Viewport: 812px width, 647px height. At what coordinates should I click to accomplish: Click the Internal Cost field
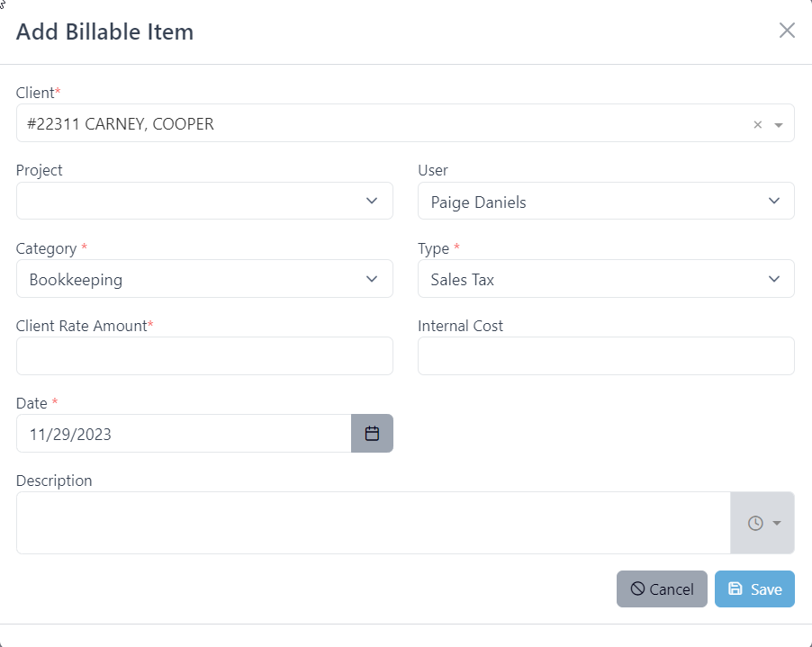(606, 355)
